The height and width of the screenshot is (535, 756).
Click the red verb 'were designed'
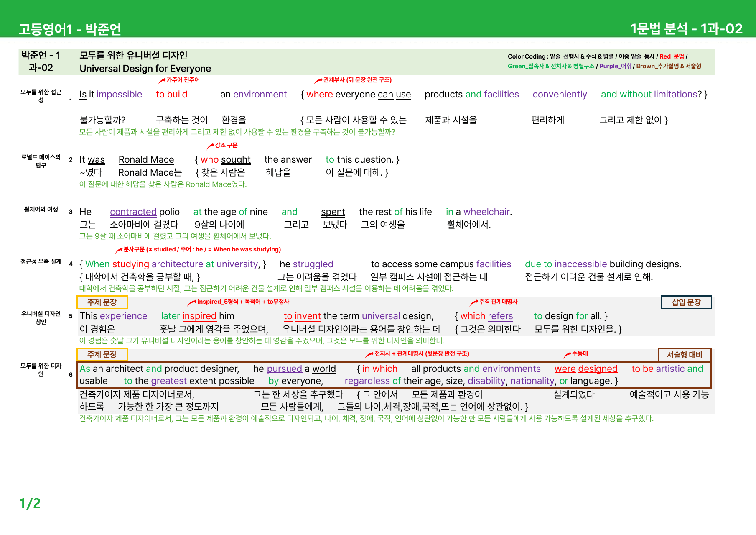tap(586, 369)
